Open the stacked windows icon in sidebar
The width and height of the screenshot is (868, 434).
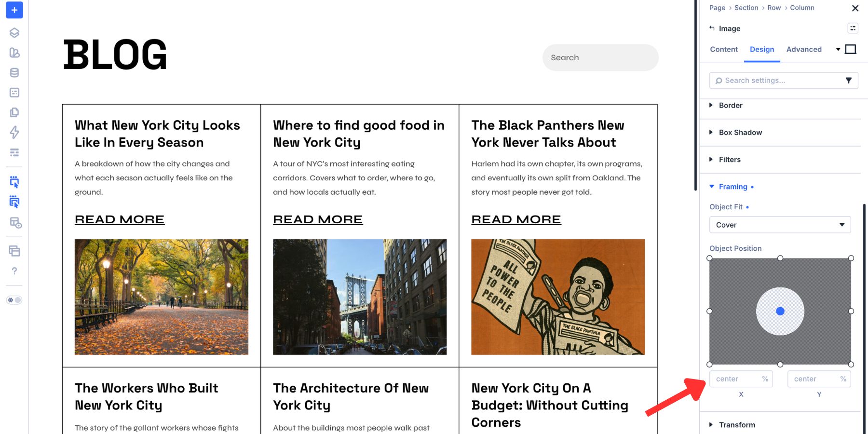[14, 251]
